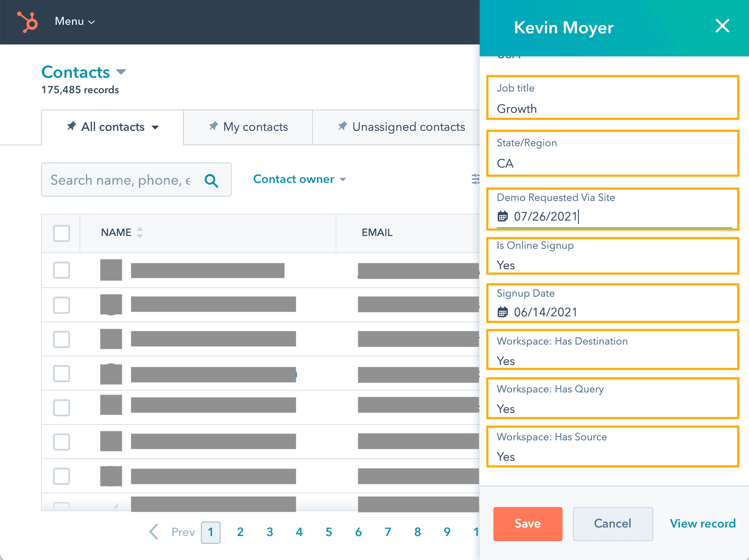Open View record for Kevin Moyer

702,523
